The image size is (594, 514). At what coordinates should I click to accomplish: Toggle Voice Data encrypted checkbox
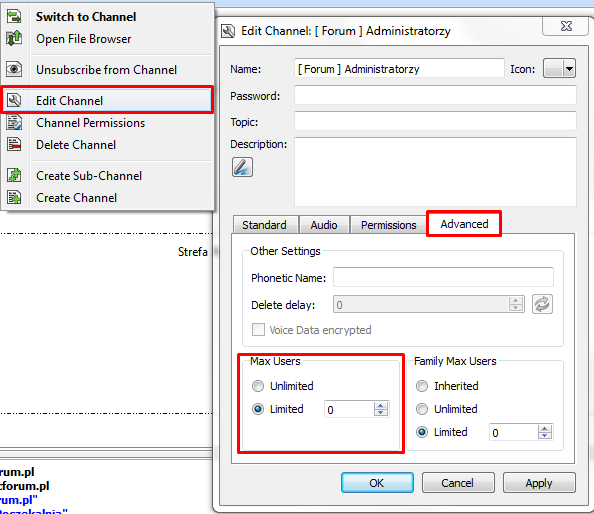click(258, 330)
